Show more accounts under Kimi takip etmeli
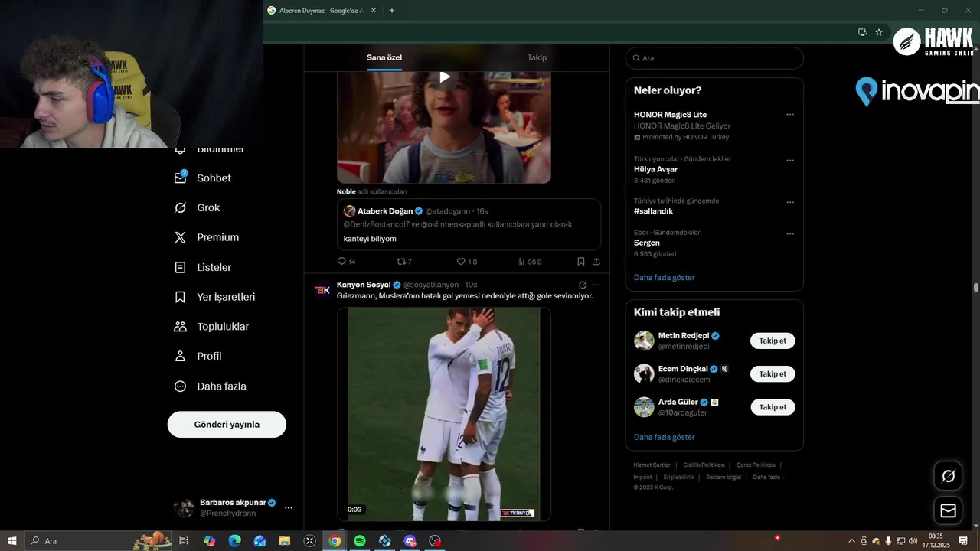Viewport: 980px width, 551px height. 664,437
